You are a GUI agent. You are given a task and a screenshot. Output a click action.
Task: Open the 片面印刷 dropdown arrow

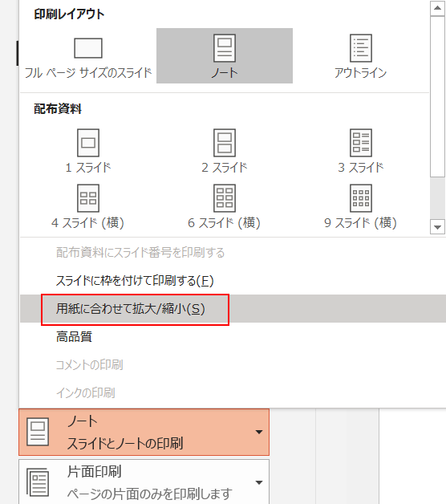click(x=259, y=482)
